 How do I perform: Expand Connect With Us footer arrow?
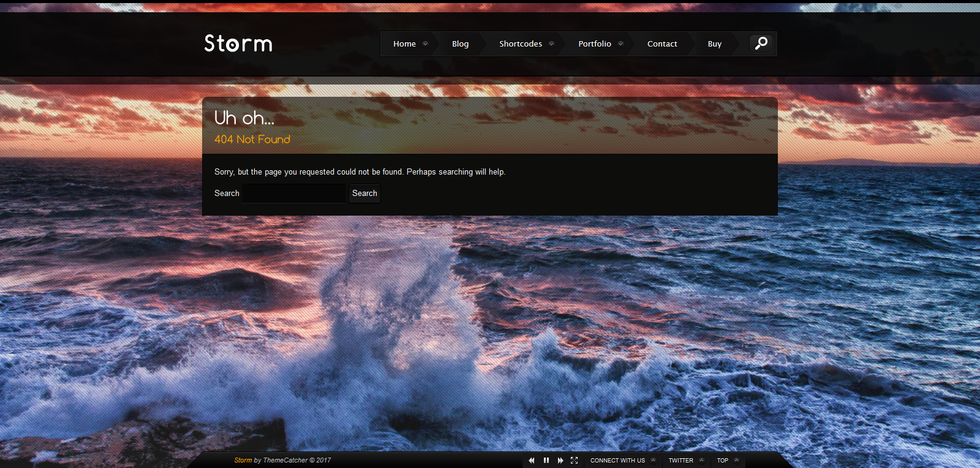pyautogui.click(x=654, y=460)
